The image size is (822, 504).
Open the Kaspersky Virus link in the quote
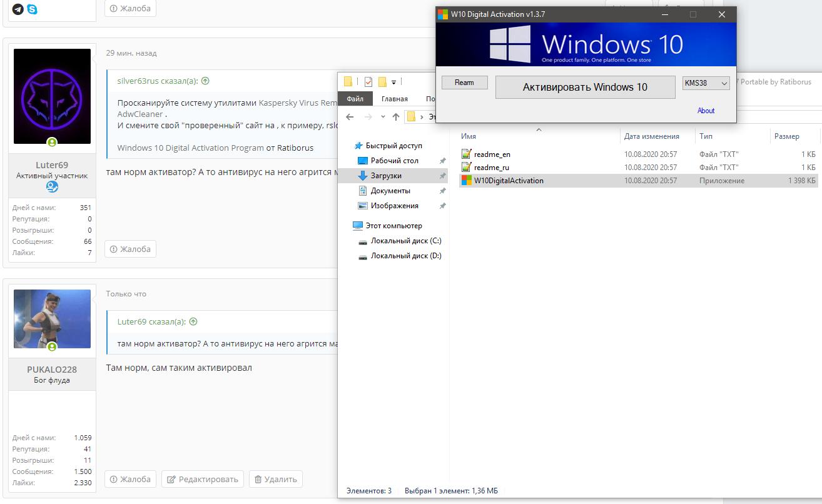click(298, 103)
